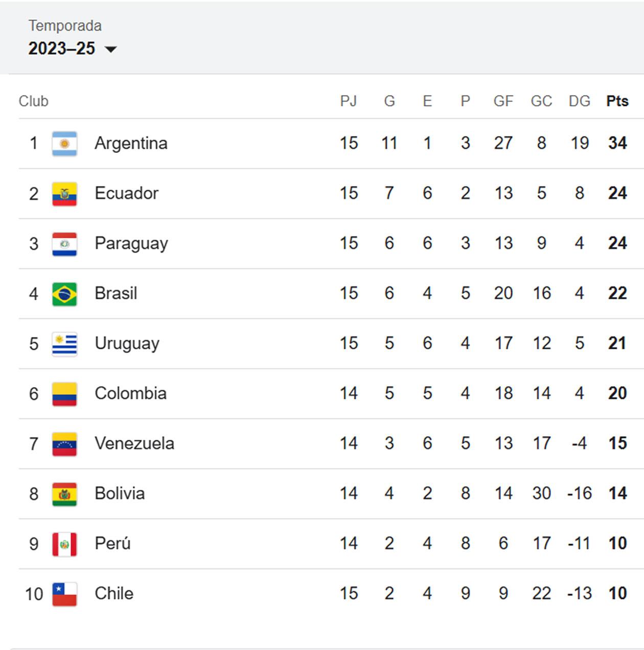Select the Chile flag icon
The width and height of the screenshot is (644, 650).
[63, 594]
